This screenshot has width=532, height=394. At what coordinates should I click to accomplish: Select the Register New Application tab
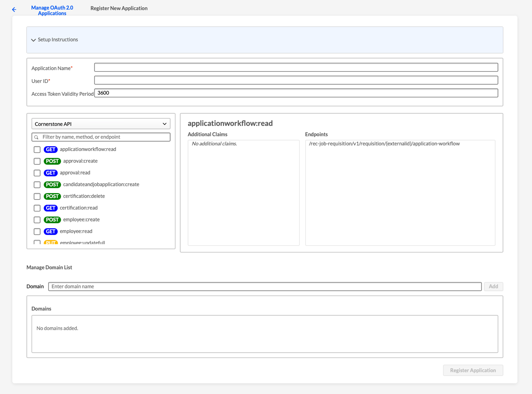[x=119, y=8]
